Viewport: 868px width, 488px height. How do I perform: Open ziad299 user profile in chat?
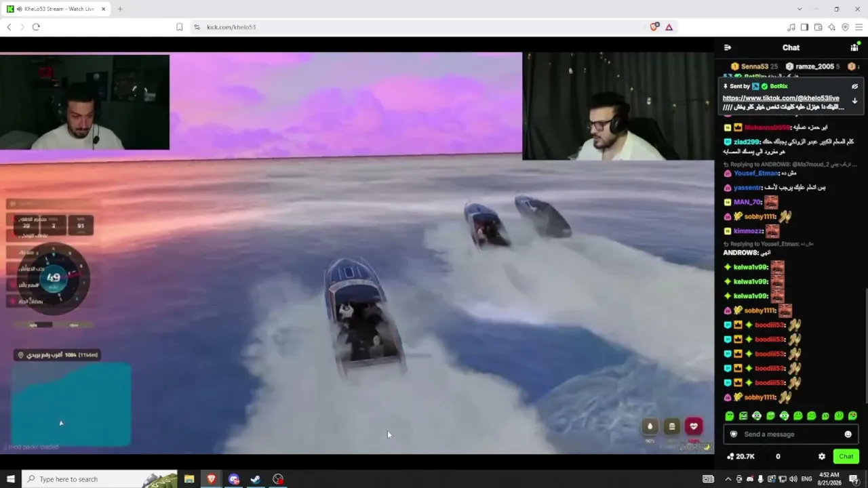(746, 142)
